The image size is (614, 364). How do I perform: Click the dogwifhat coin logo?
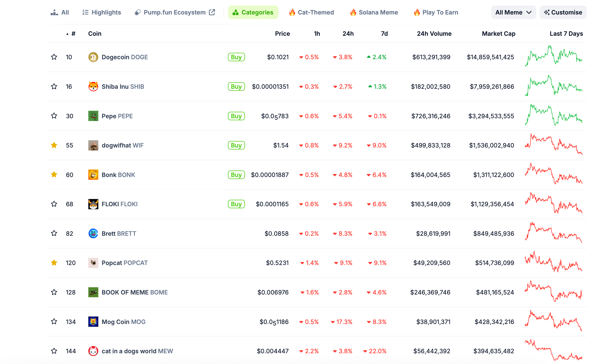click(93, 145)
